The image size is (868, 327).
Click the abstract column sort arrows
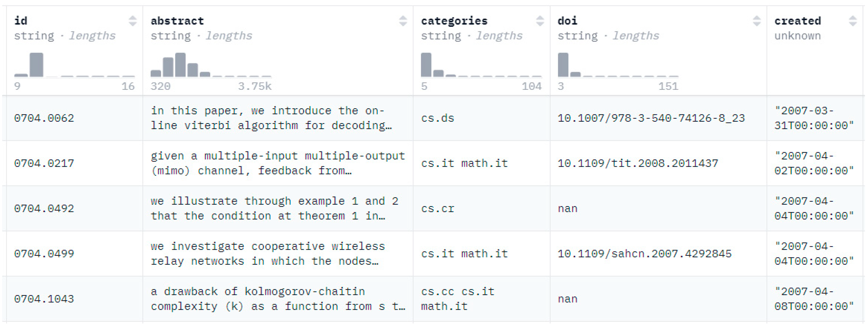click(403, 21)
